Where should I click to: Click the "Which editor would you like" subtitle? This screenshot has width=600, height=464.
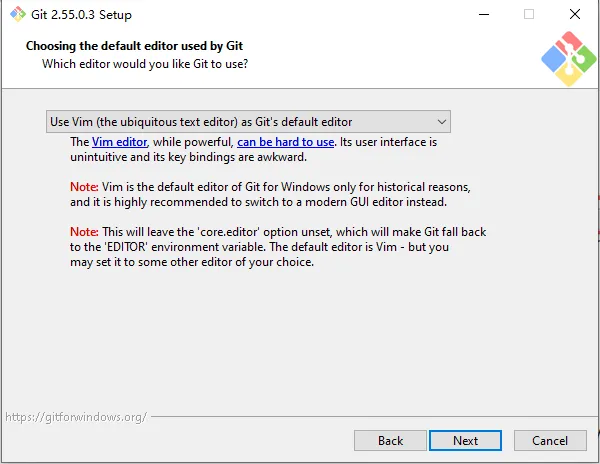tap(145, 63)
